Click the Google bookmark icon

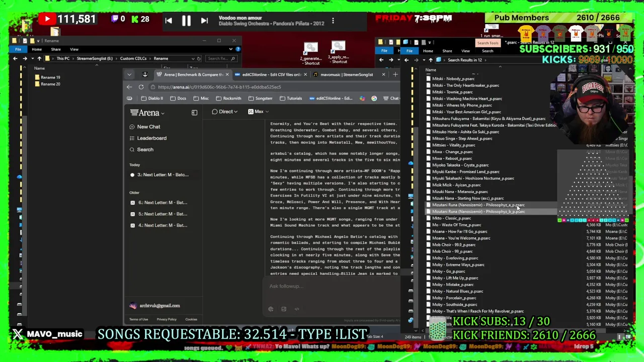point(374,99)
